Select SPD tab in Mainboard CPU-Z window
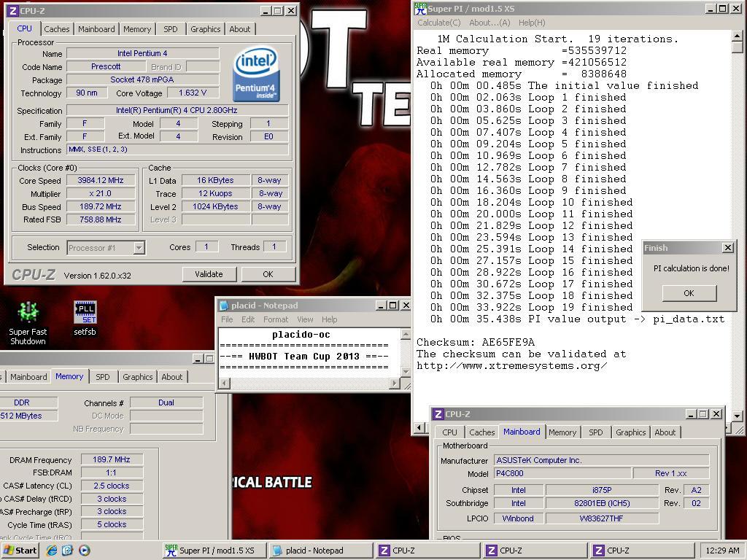Viewport: 747px width, 560px height. [x=595, y=432]
